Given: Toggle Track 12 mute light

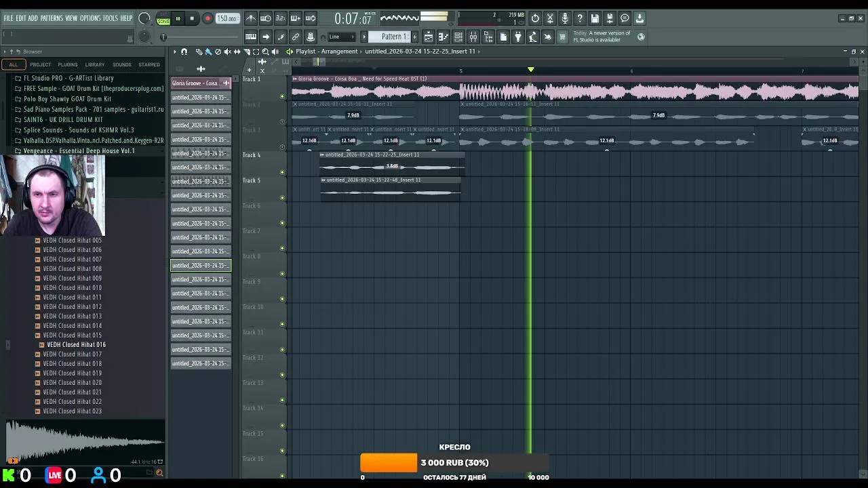Looking at the screenshot, I should (283, 375).
